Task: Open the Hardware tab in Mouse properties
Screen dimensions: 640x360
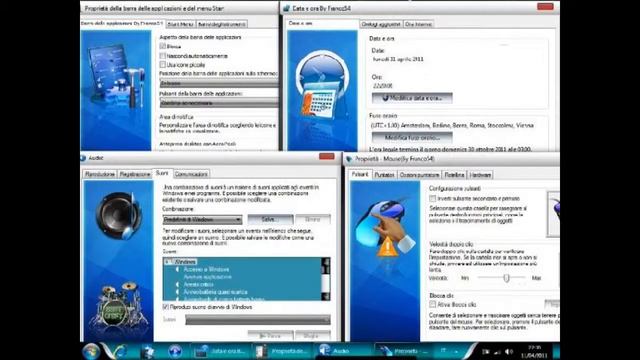Action: click(x=480, y=175)
